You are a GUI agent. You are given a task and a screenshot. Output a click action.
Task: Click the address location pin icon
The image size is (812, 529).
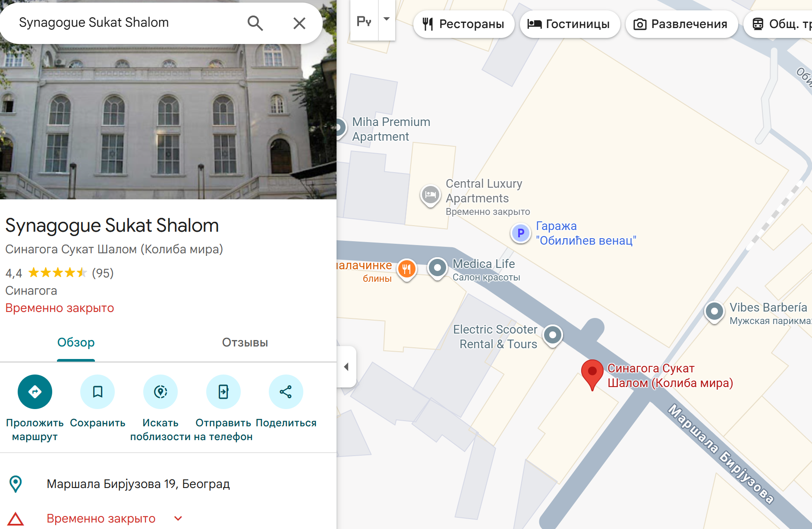point(16,484)
